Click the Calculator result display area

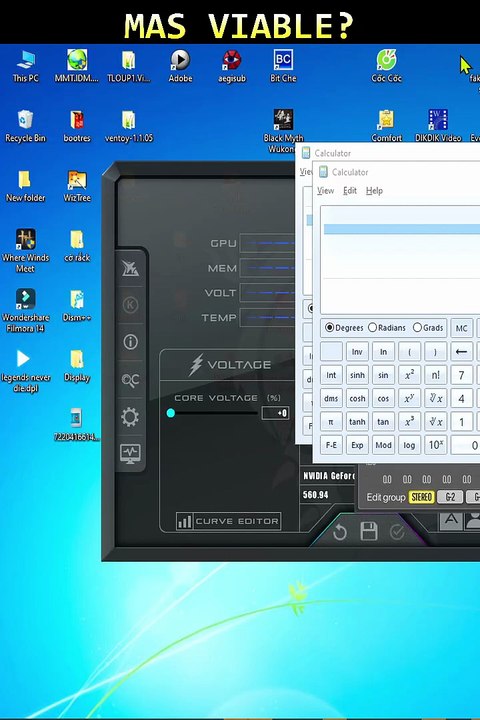(x=400, y=260)
